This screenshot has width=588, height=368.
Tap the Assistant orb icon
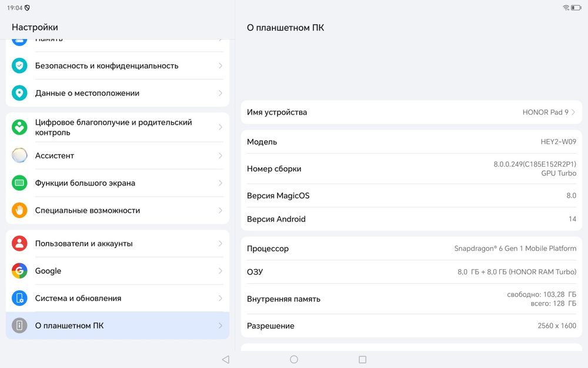click(x=19, y=155)
